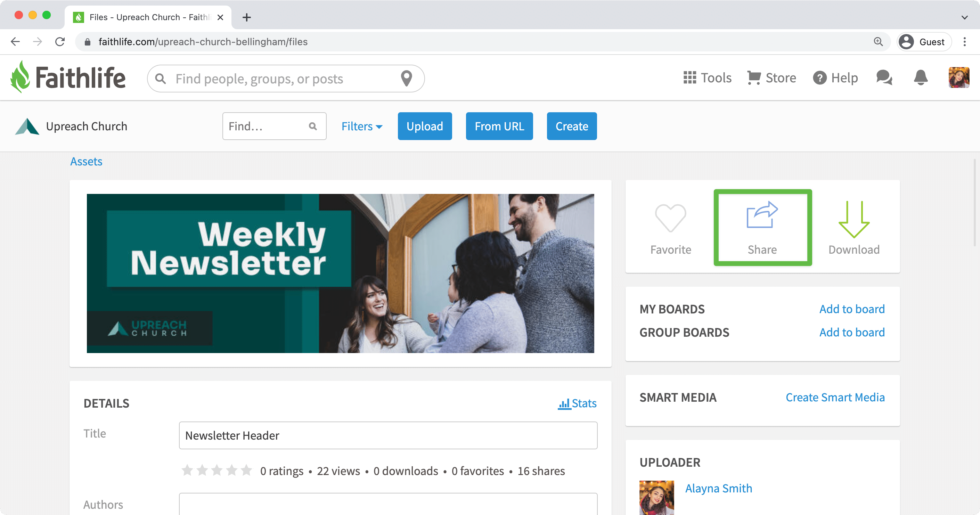Close the Files - Upreach Church tab

click(x=220, y=17)
